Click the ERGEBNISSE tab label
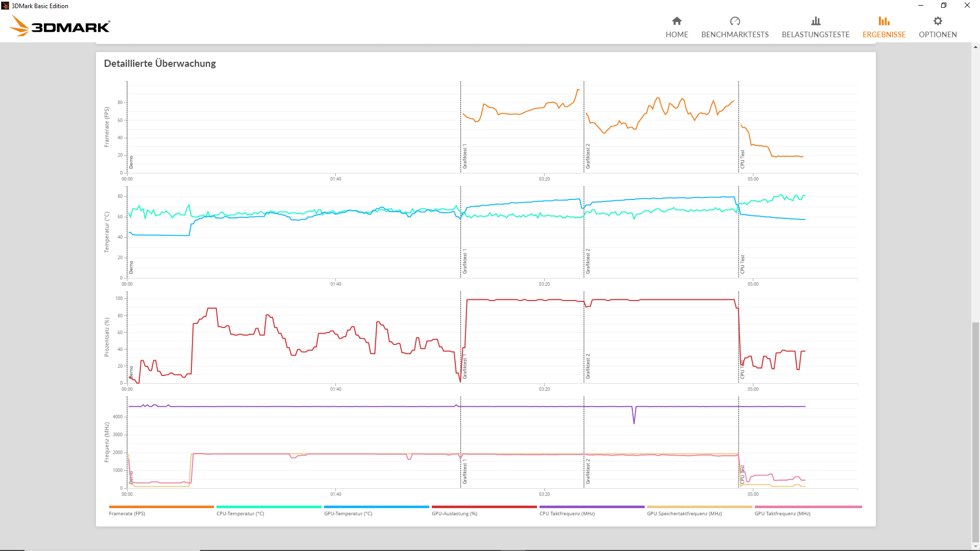 884,35
